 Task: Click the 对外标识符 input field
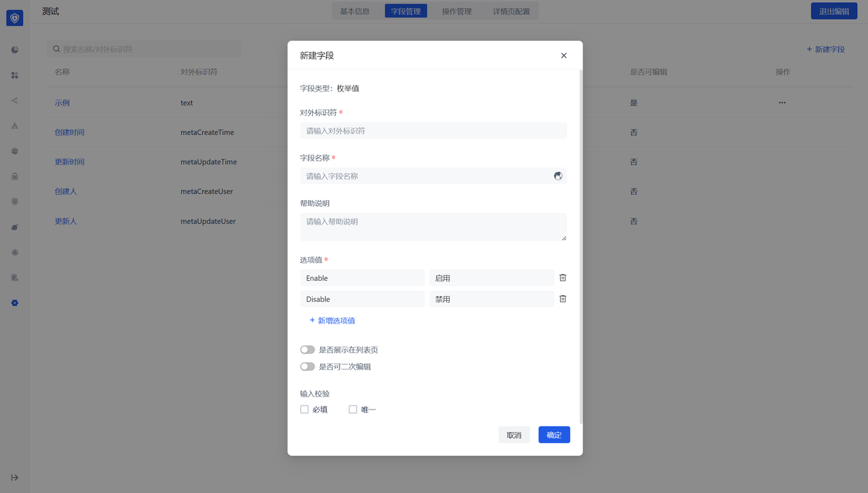click(x=433, y=130)
